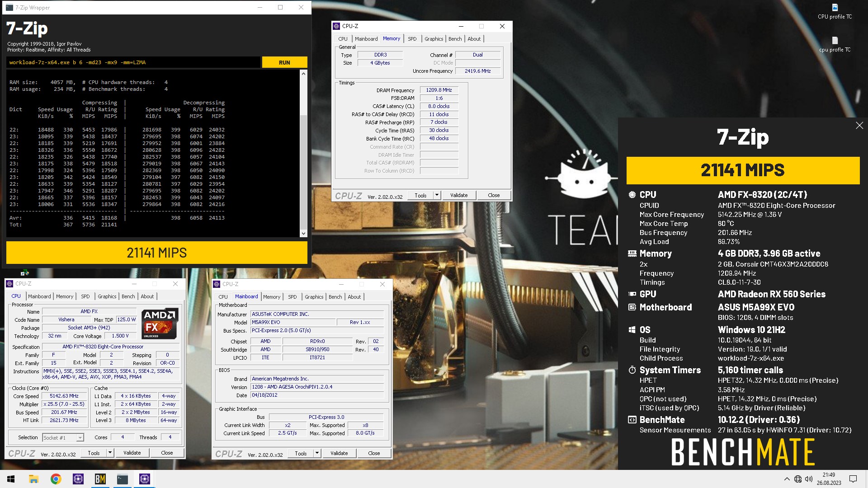The width and height of the screenshot is (868, 488).
Task: Open About tab in mainboard CPU-Z window
Action: (354, 297)
